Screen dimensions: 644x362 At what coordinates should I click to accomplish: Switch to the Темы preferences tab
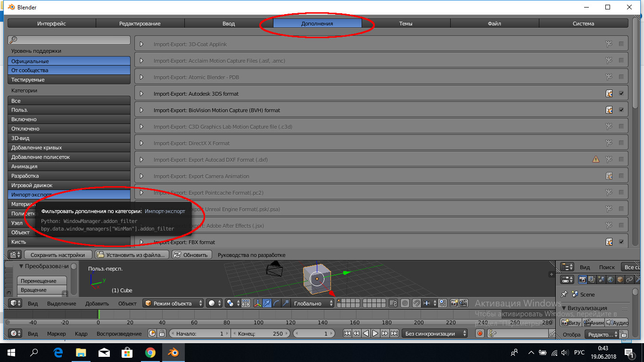tap(406, 23)
